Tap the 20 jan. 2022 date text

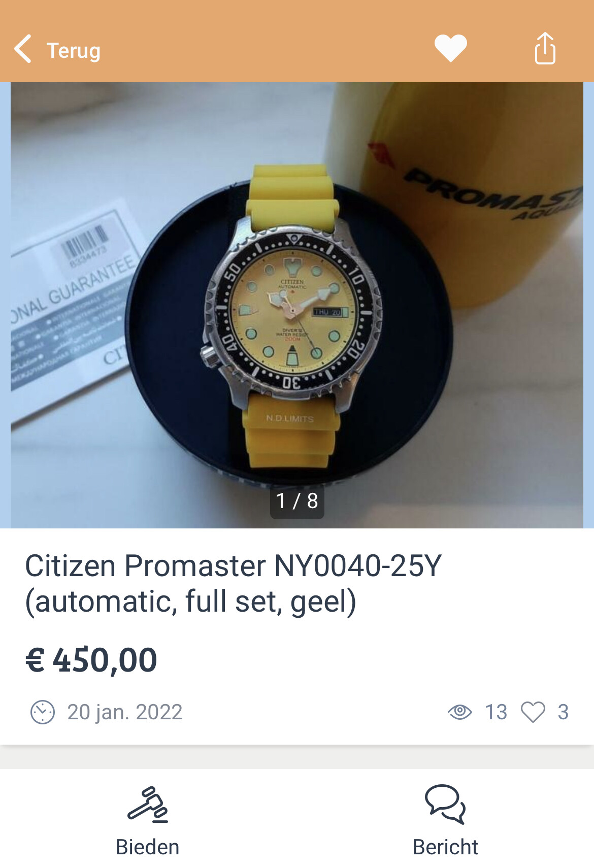(x=125, y=712)
